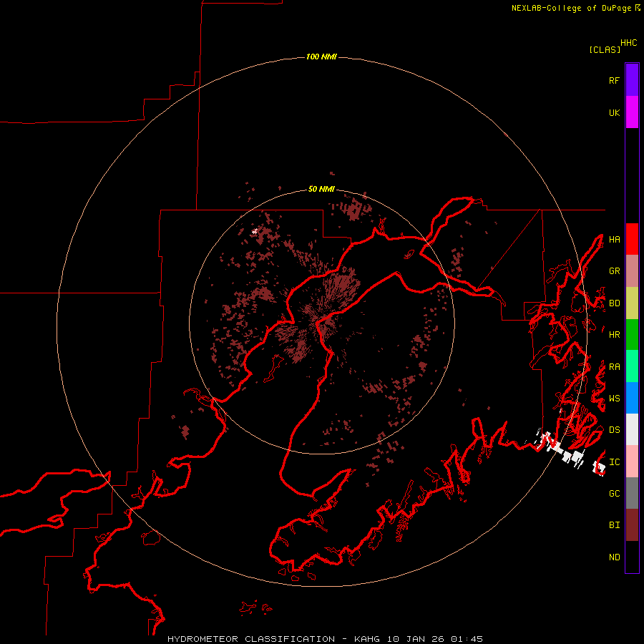The height and width of the screenshot is (644, 644).
Task: Click the RF legend label
Action: click(x=614, y=80)
